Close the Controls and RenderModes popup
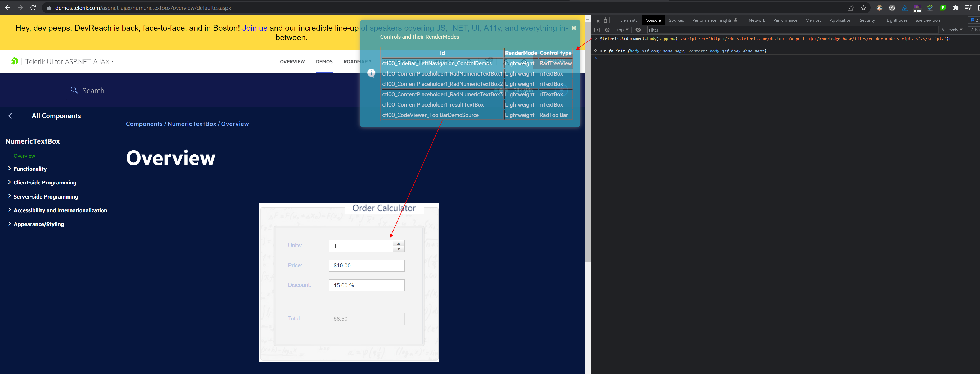The height and width of the screenshot is (374, 980). (x=574, y=28)
